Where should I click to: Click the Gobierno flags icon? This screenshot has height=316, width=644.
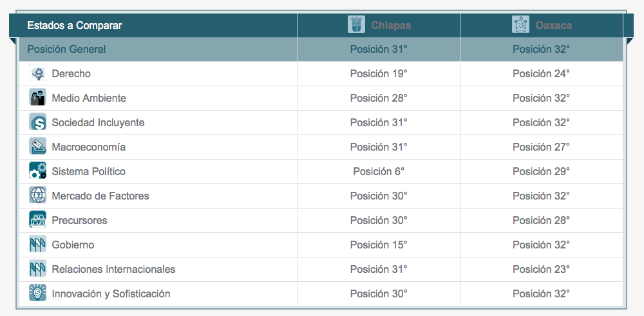37,245
